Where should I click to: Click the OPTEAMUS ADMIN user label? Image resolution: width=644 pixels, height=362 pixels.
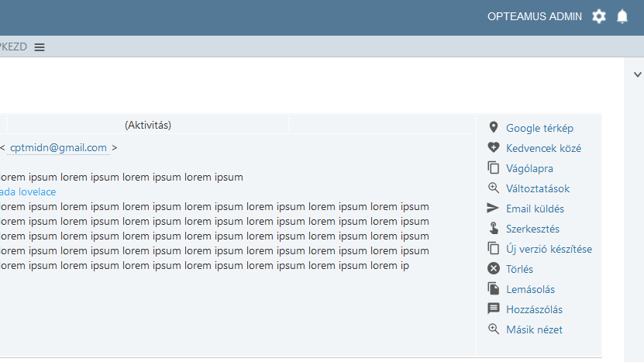coord(534,16)
